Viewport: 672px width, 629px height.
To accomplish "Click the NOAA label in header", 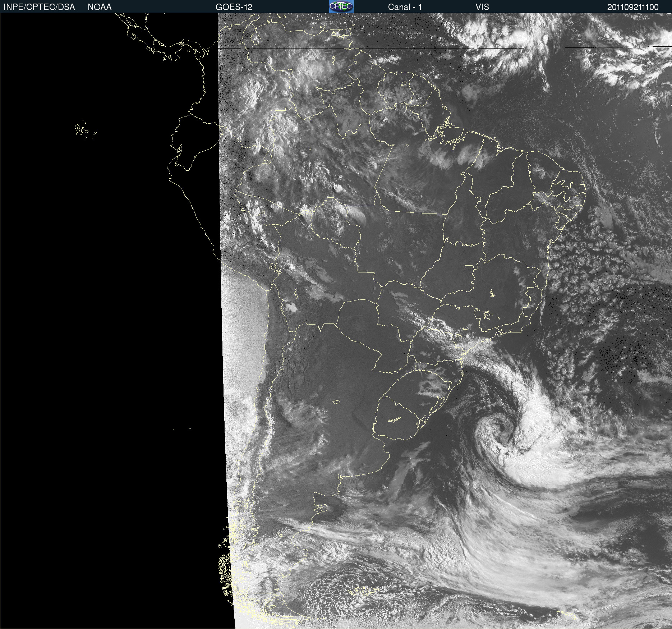I will (100, 7).
